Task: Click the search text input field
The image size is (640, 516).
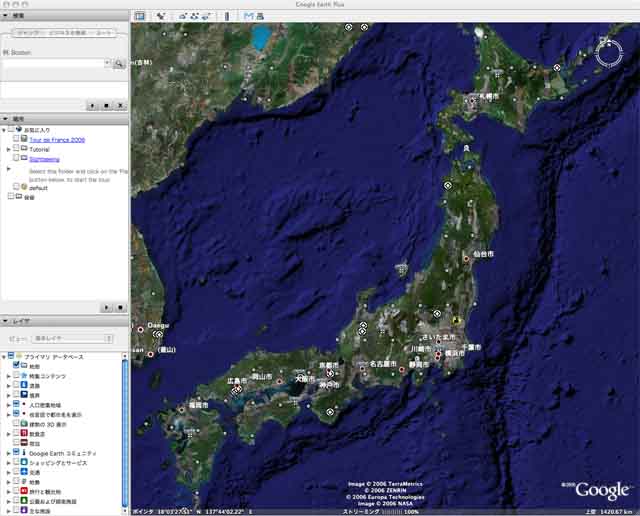Action: 53,63
